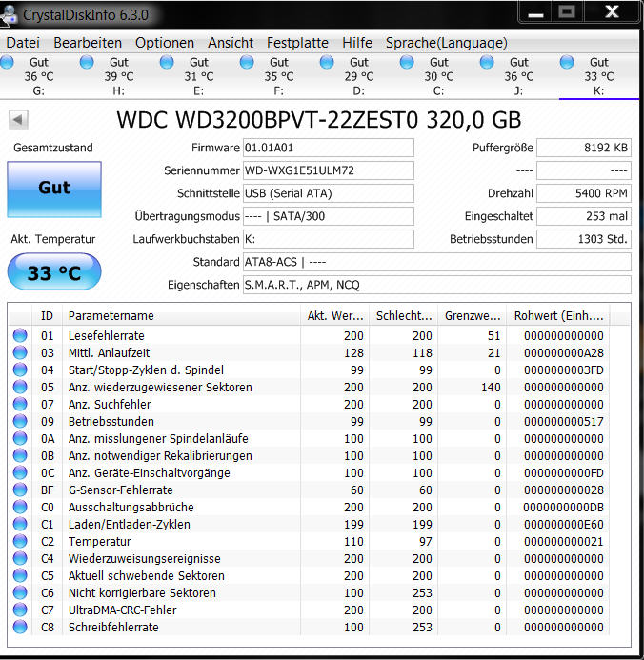Open the Sprache(Language) menu
Image resolution: width=644 pixels, height=660 pixels.
pos(447,43)
